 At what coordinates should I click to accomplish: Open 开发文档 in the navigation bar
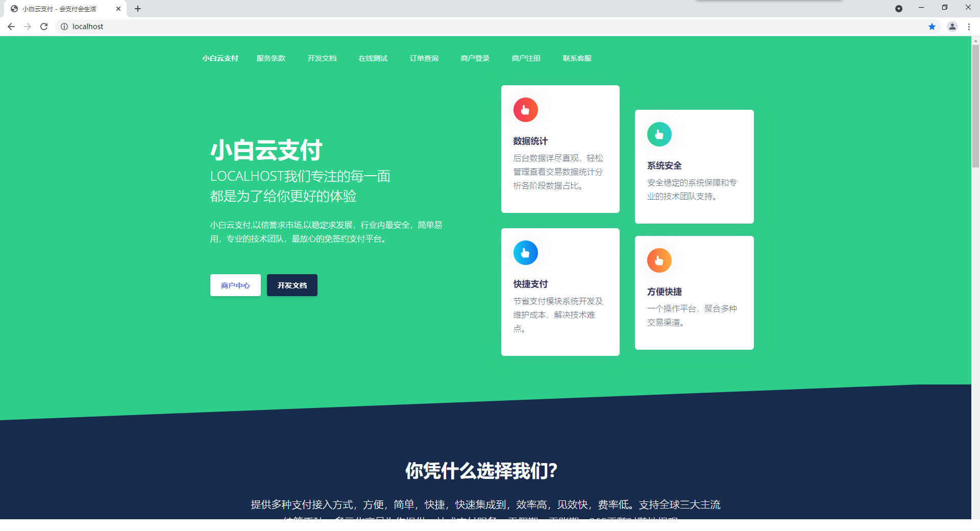point(322,58)
